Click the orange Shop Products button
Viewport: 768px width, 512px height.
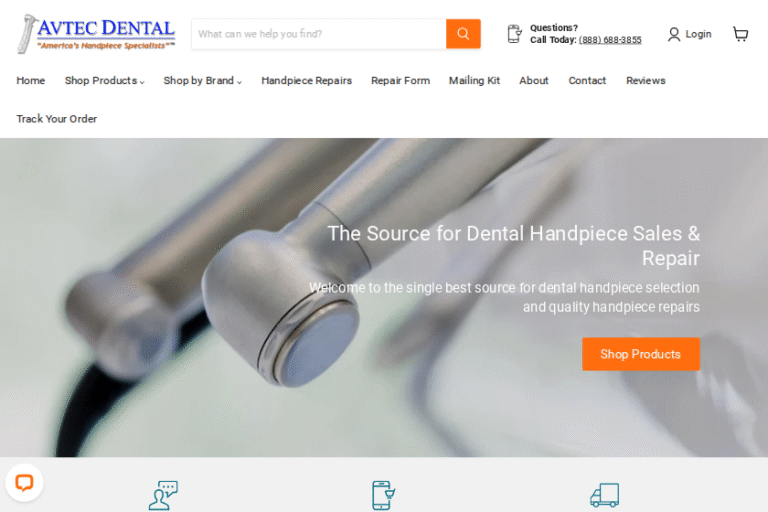(x=641, y=354)
